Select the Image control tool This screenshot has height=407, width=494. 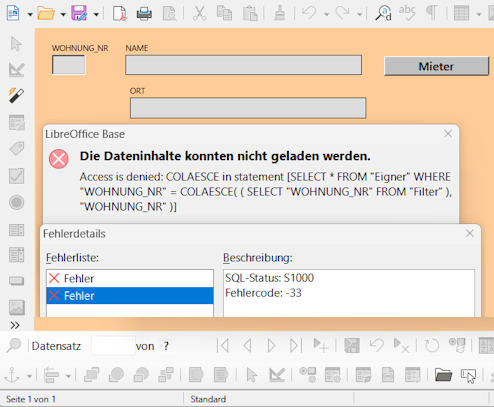pos(17,308)
